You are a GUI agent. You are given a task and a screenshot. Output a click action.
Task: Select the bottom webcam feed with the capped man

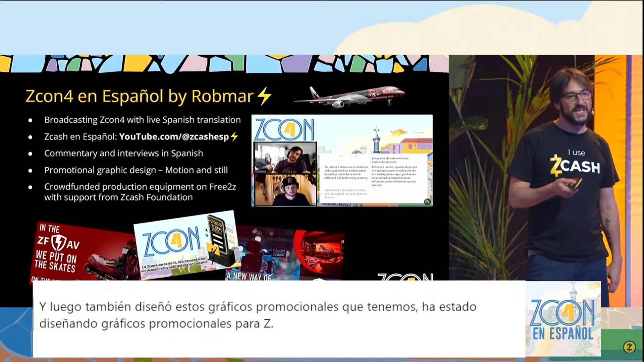coord(285,190)
